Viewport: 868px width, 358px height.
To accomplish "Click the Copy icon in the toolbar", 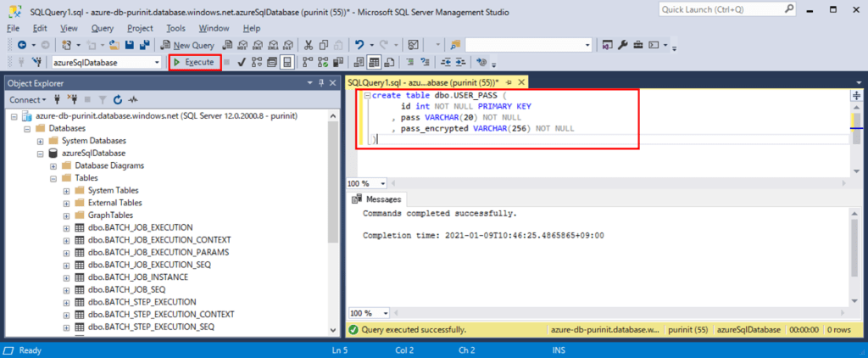I will point(324,46).
